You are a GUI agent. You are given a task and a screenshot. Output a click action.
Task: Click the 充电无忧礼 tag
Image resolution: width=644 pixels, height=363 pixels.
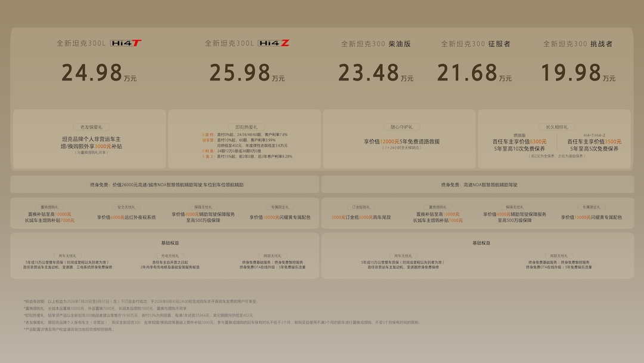pyautogui.click(x=170, y=256)
